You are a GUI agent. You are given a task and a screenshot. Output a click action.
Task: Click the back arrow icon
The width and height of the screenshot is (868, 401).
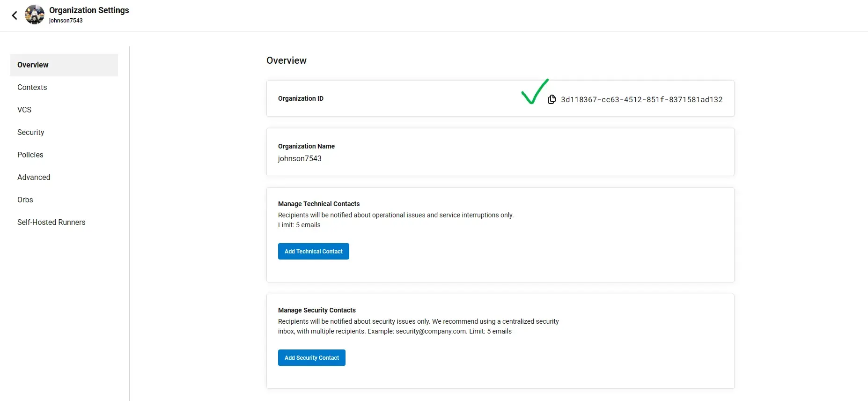pos(15,15)
